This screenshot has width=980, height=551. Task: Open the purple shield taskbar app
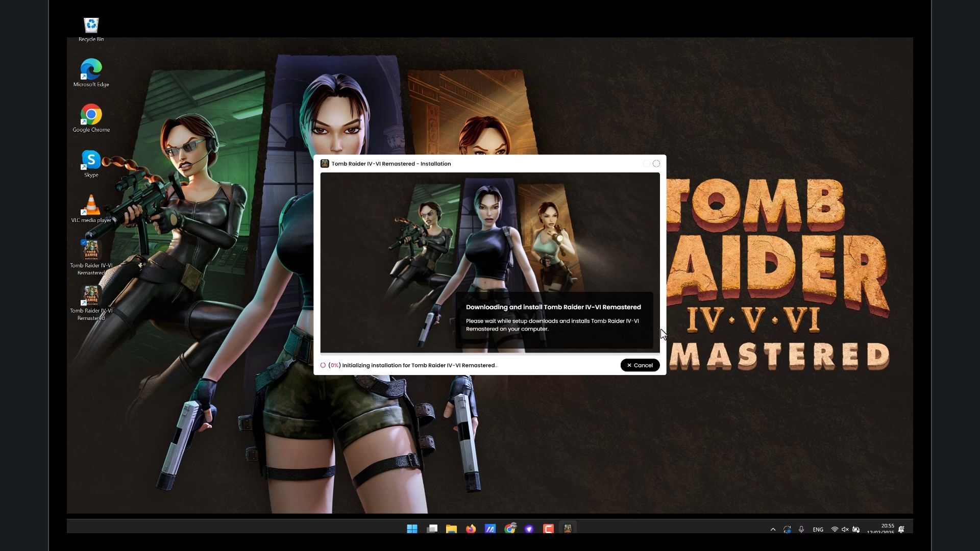(x=529, y=529)
